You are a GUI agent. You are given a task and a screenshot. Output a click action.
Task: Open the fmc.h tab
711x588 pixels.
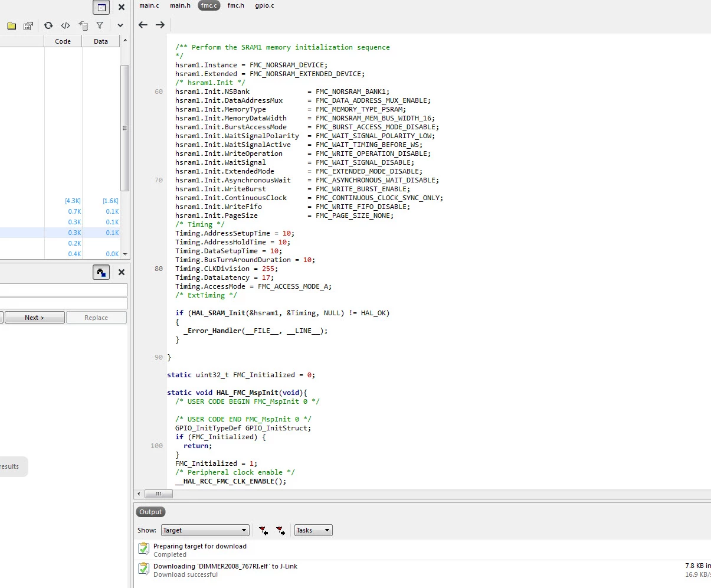pos(236,5)
